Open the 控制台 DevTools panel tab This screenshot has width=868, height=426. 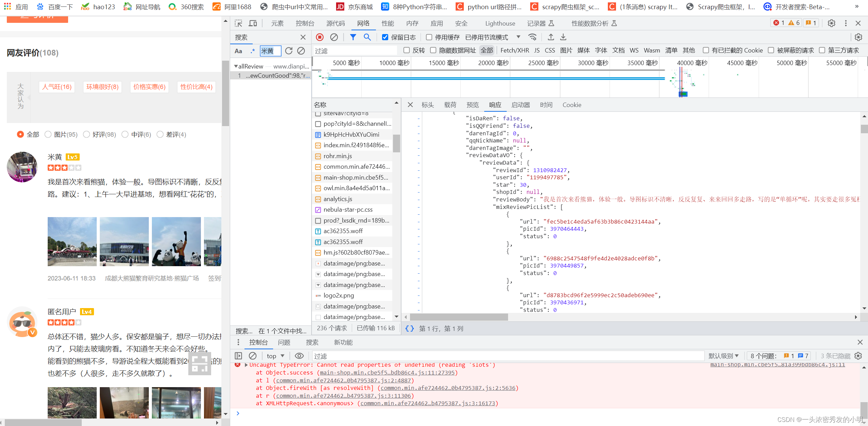(305, 23)
